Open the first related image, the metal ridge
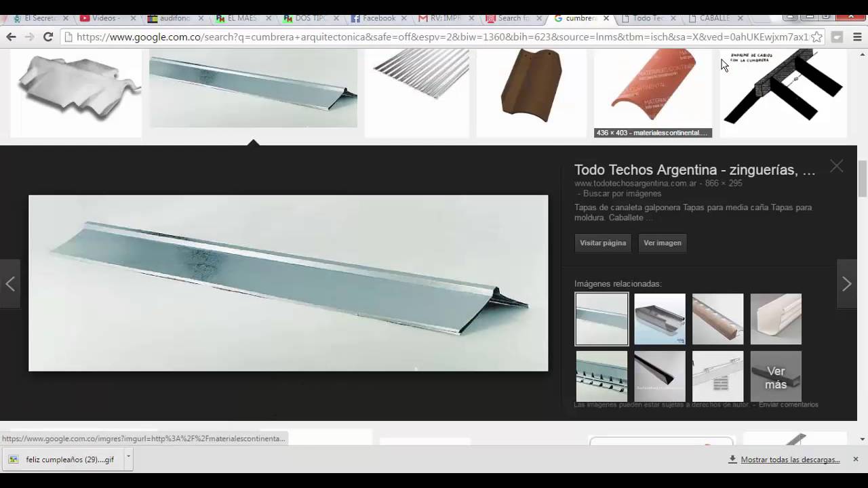The image size is (868, 488). pyautogui.click(x=601, y=319)
